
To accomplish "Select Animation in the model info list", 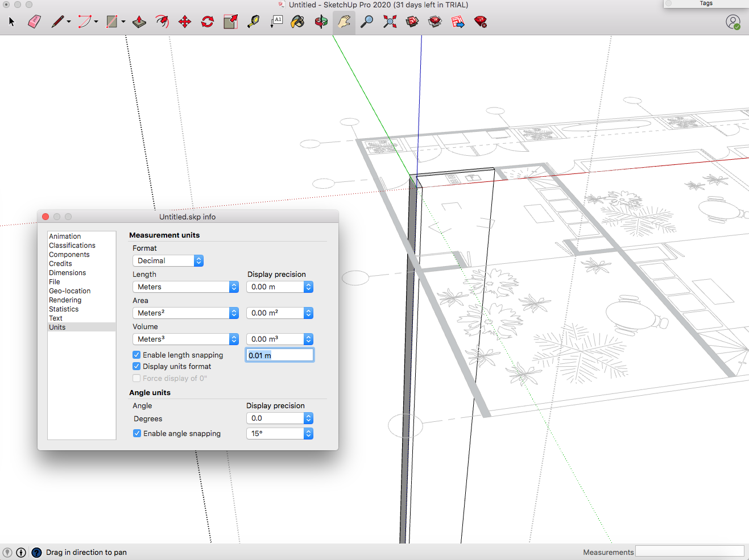I will (x=81, y=237).
